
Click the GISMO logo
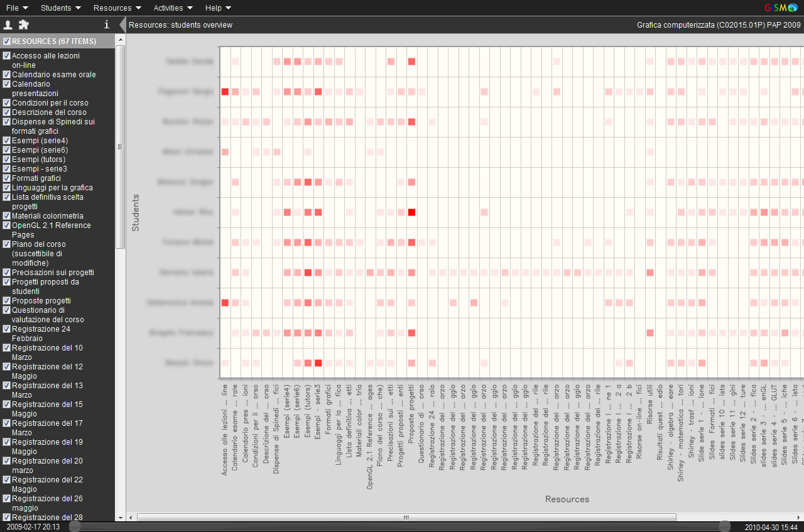[781, 8]
